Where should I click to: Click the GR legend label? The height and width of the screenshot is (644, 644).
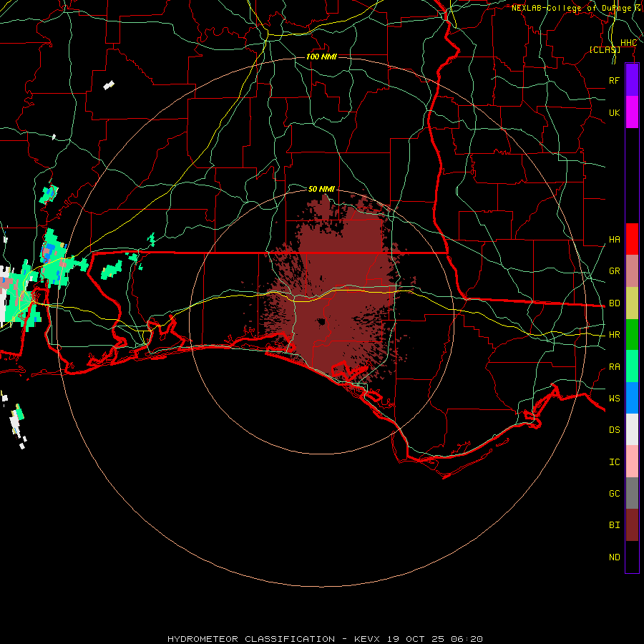(614, 271)
